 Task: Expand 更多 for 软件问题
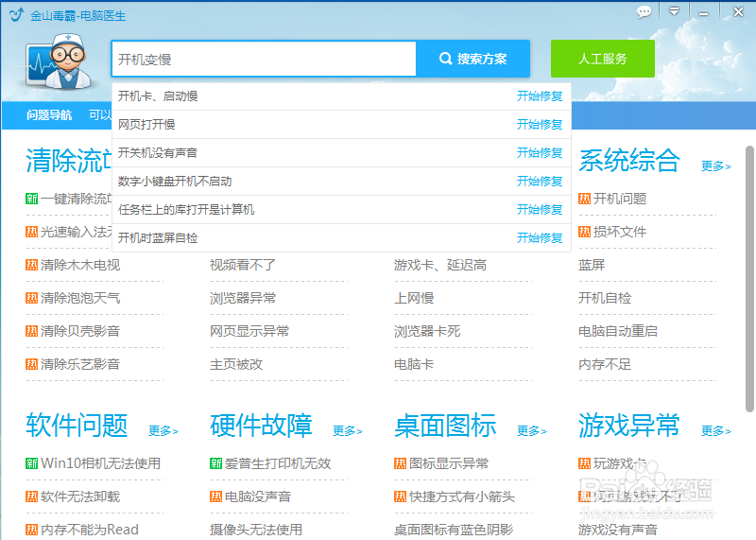coord(163,430)
